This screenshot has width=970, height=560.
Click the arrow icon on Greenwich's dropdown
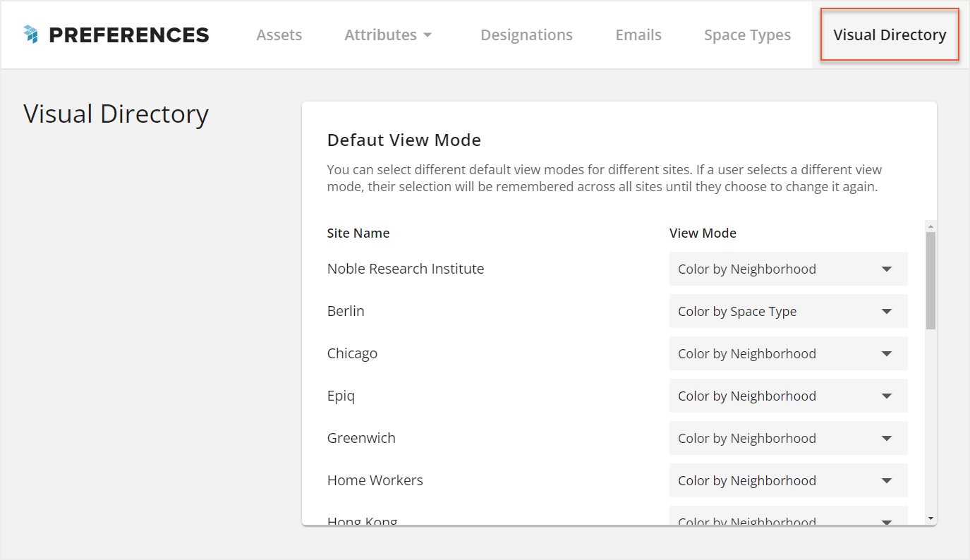[887, 438]
